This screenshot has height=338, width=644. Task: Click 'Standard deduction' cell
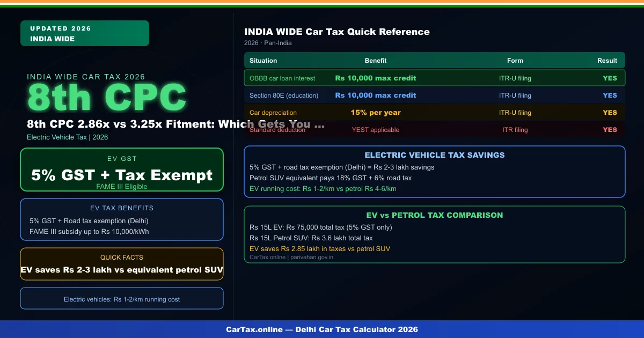pyautogui.click(x=277, y=130)
